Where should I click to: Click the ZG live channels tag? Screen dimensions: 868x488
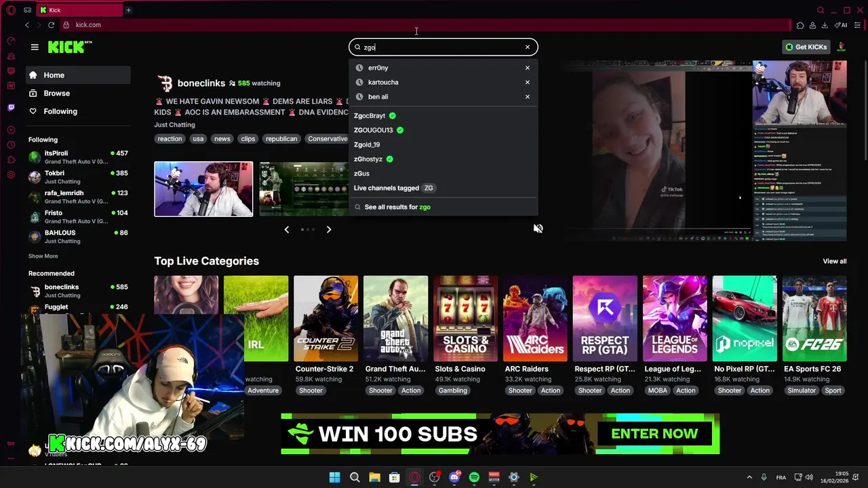428,188
